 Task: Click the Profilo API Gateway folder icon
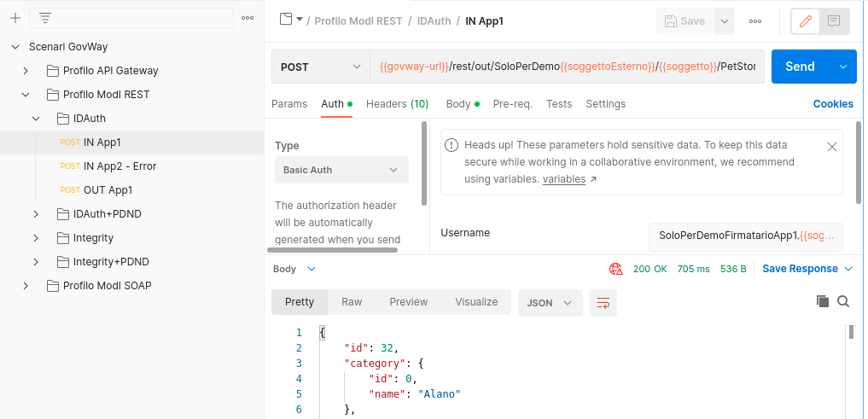click(x=53, y=71)
